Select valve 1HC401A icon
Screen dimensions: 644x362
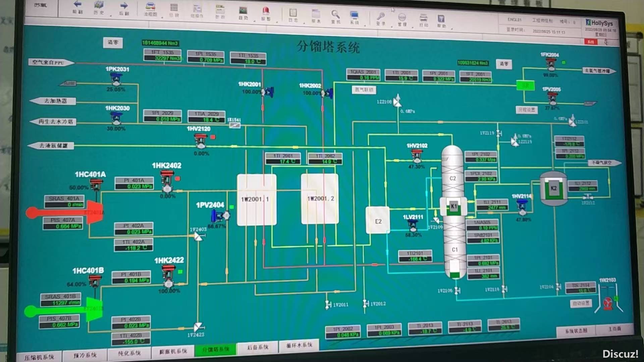[96, 185]
